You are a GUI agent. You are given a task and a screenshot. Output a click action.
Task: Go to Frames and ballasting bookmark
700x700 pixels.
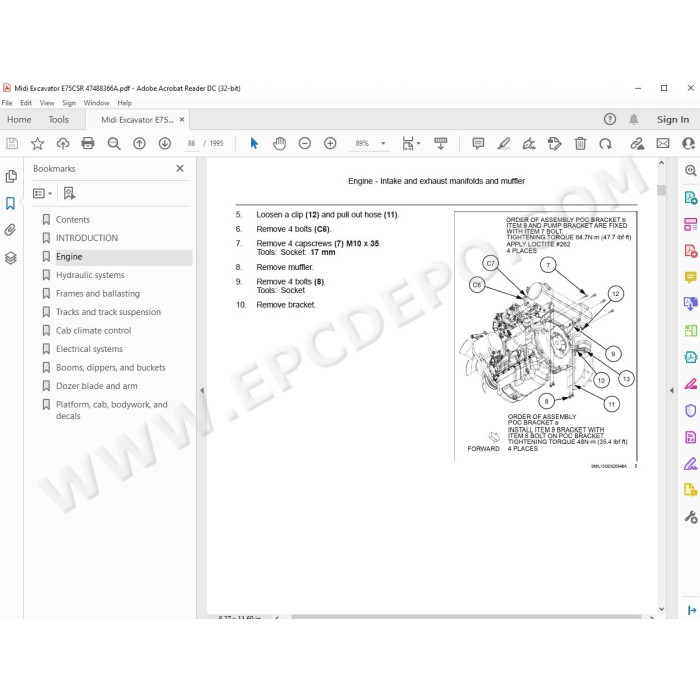[x=98, y=294]
